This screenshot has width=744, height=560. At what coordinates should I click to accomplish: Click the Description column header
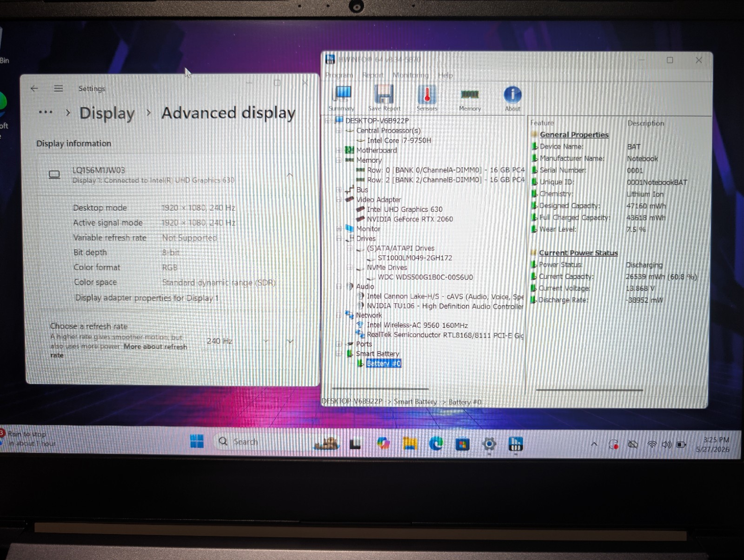[x=645, y=123]
